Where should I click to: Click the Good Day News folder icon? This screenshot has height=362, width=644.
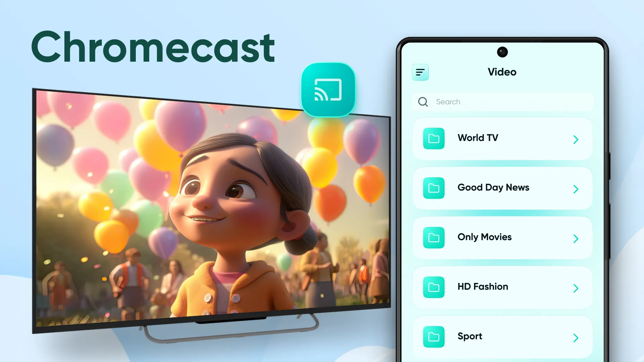(x=433, y=187)
